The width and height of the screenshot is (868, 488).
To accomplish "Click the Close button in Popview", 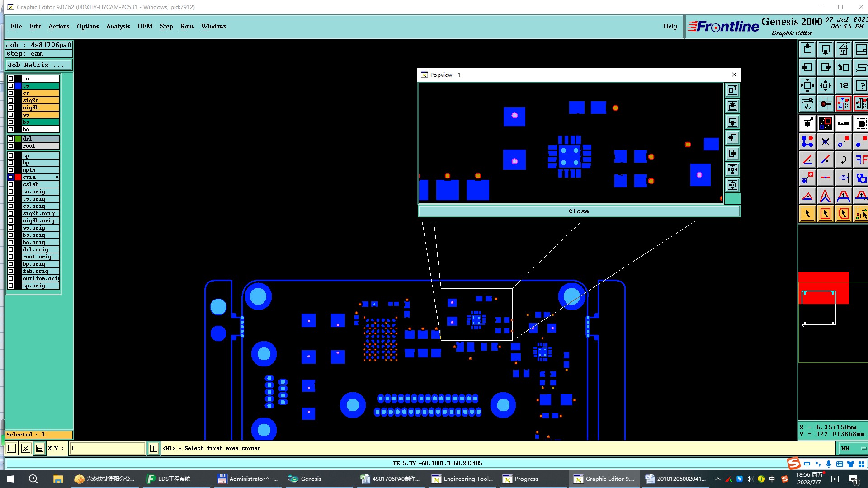I will point(578,211).
